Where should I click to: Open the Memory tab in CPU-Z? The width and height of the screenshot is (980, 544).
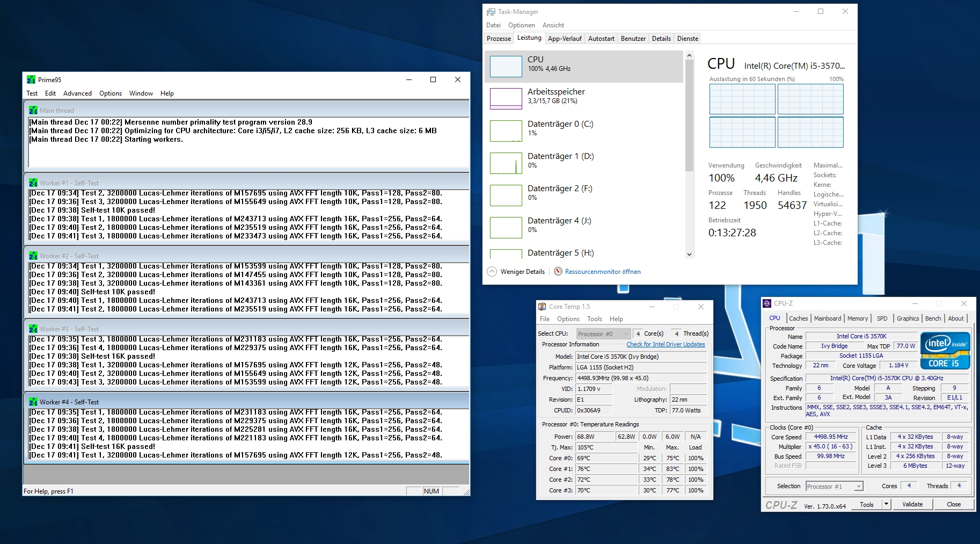tap(858, 318)
